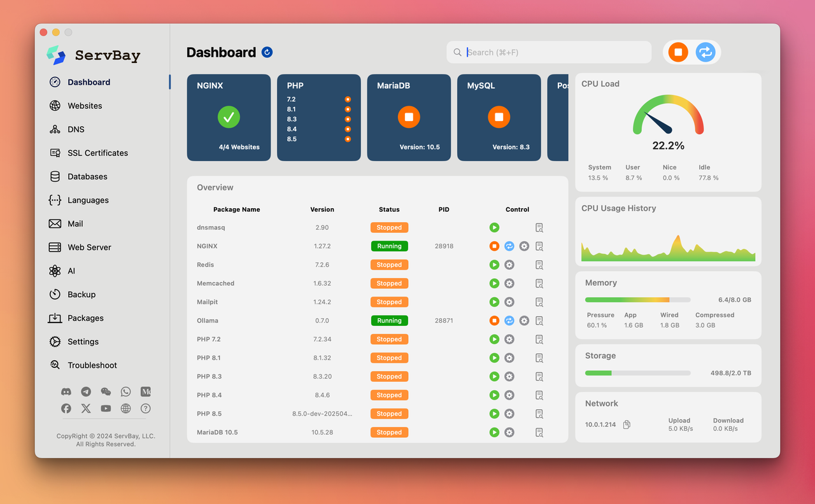
Task: Open the Redis settings gear
Action: tap(509, 264)
